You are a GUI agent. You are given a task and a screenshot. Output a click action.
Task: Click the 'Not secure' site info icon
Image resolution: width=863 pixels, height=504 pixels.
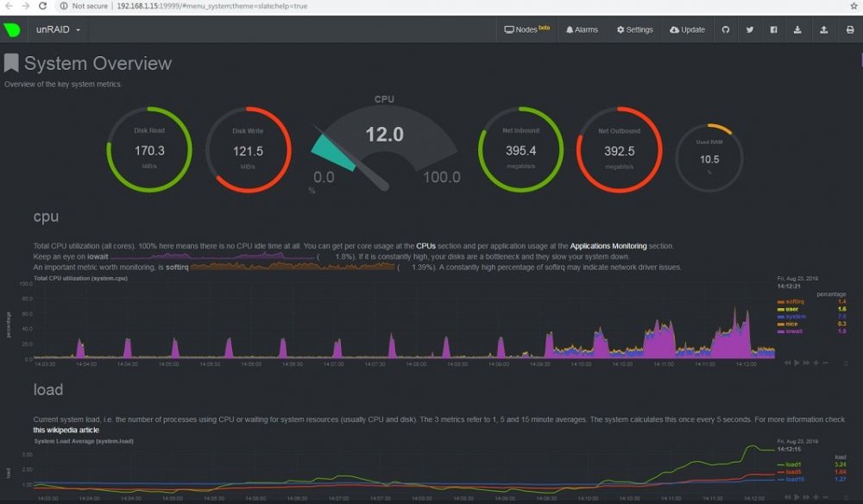click(x=63, y=6)
